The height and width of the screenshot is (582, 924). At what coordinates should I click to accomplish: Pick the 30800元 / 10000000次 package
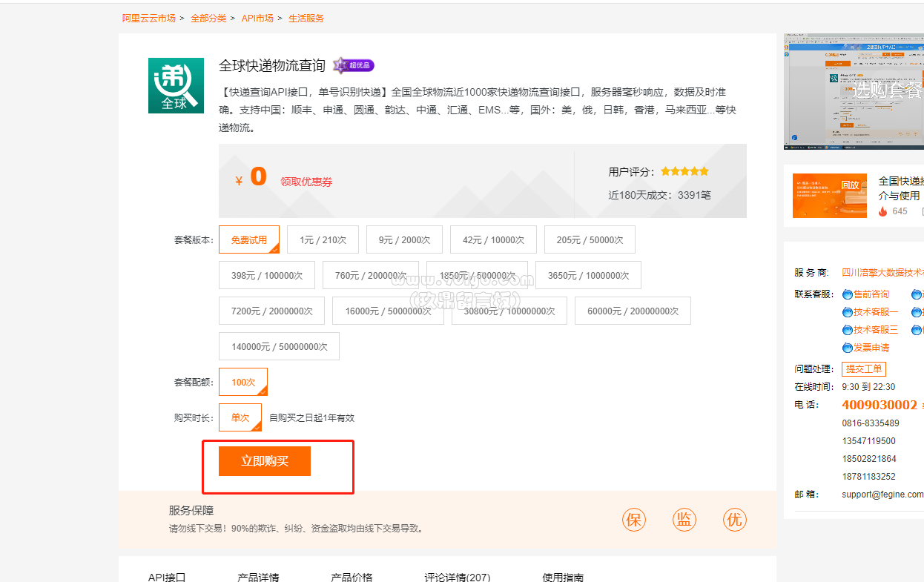pos(509,311)
